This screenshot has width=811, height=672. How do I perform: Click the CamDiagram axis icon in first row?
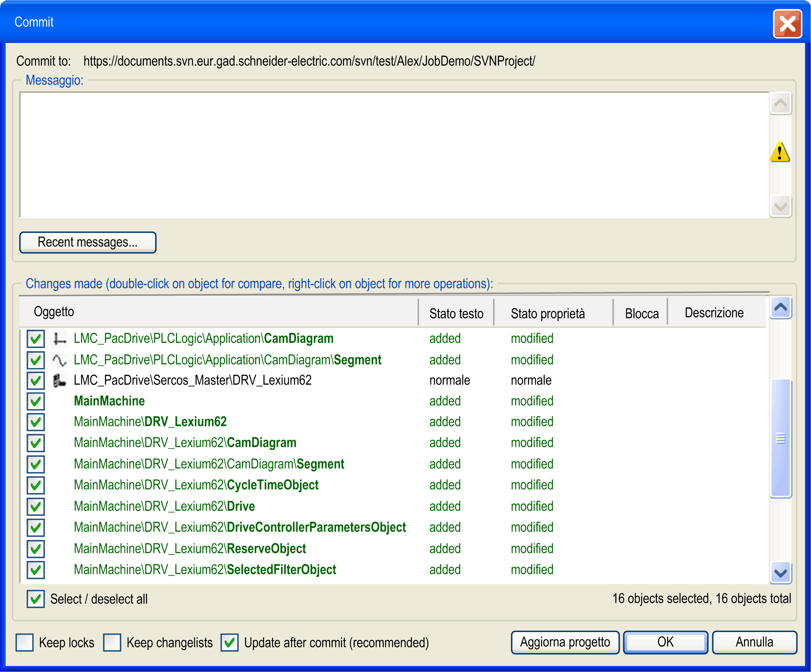point(59,339)
